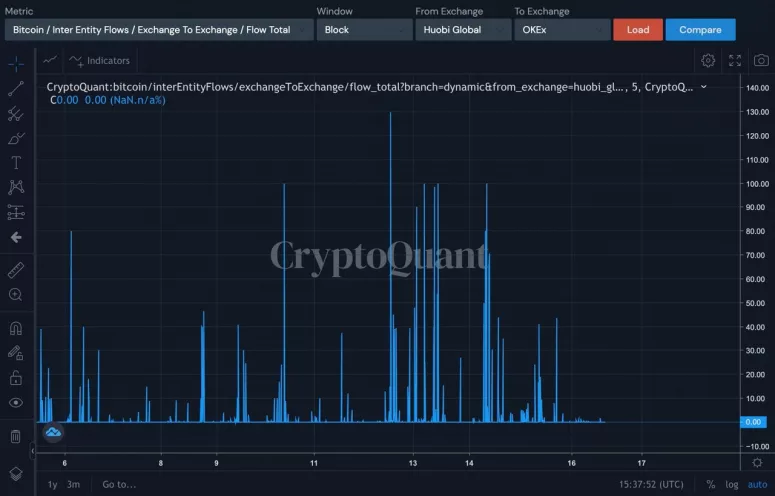The height and width of the screenshot is (496, 775).
Task: Take a chart snapshot with camera icon
Action: click(x=761, y=60)
